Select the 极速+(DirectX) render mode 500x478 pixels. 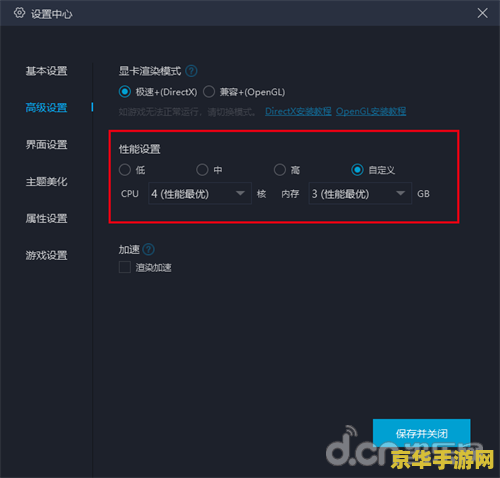click(125, 92)
